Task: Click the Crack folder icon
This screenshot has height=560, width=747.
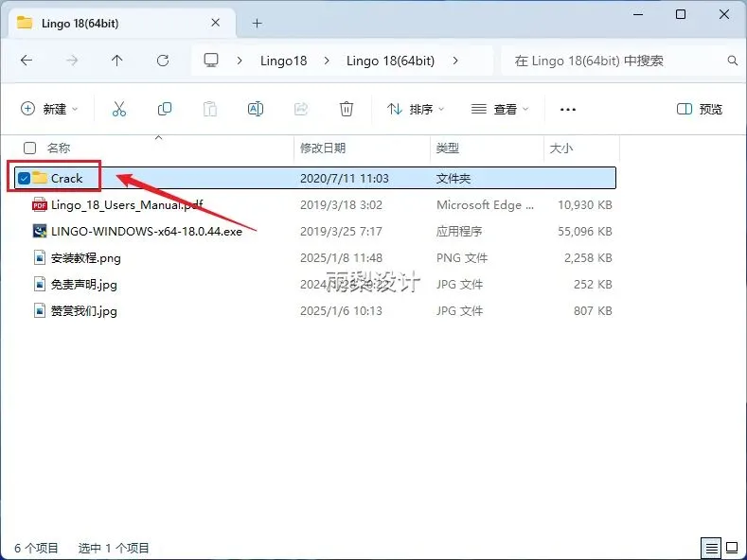Action: tap(40, 178)
